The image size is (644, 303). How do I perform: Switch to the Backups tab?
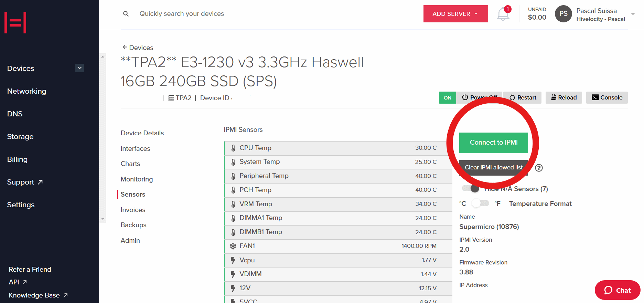point(133,225)
